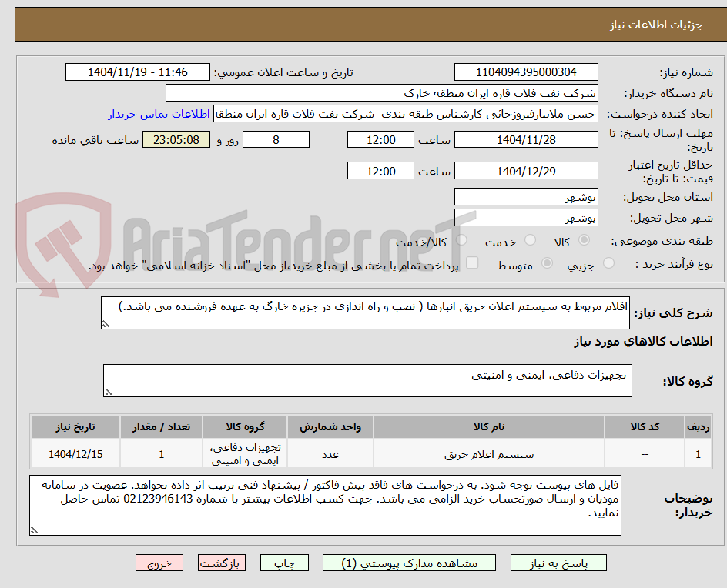
Task: Click the جزئیات اطلاعات نیاز page title
Action: coord(656,25)
